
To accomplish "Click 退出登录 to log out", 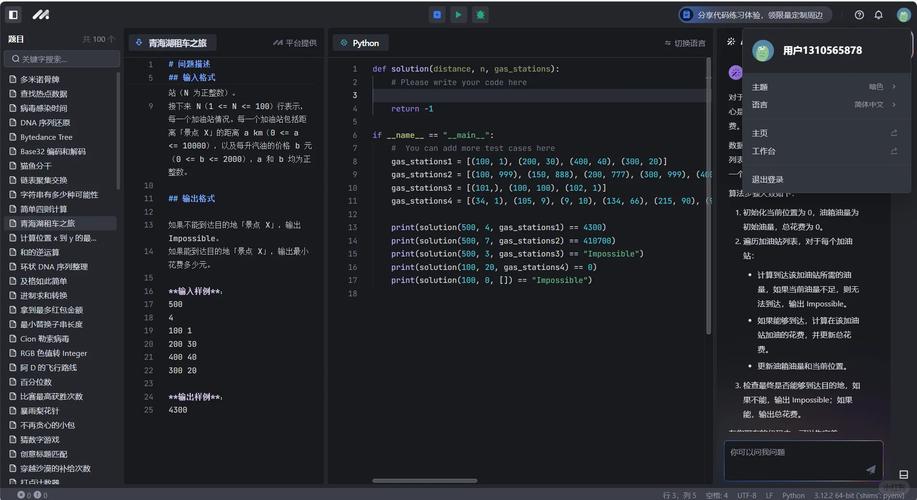I will [x=768, y=179].
